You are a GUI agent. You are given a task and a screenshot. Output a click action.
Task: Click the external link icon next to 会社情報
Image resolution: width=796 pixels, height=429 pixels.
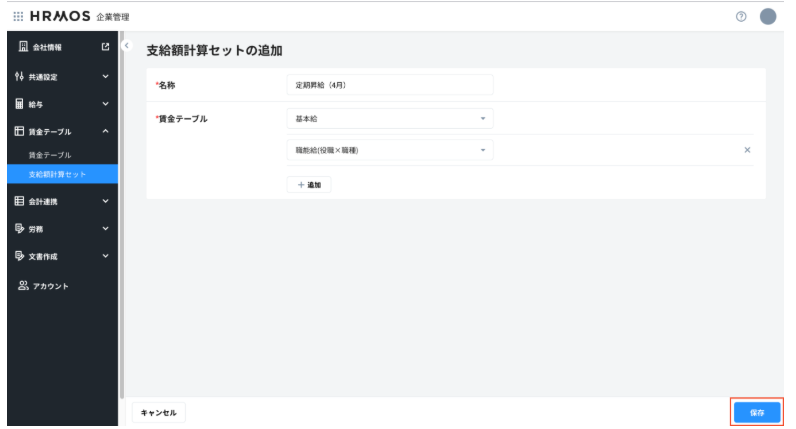point(105,47)
